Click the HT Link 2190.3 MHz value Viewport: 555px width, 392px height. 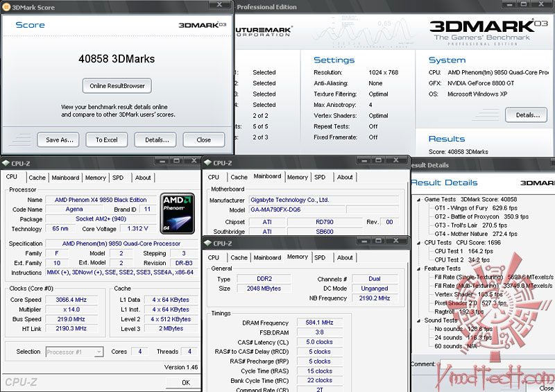[71, 329]
